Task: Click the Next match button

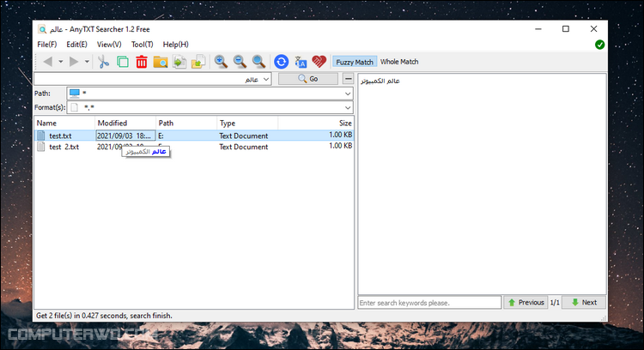Action: (584, 303)
